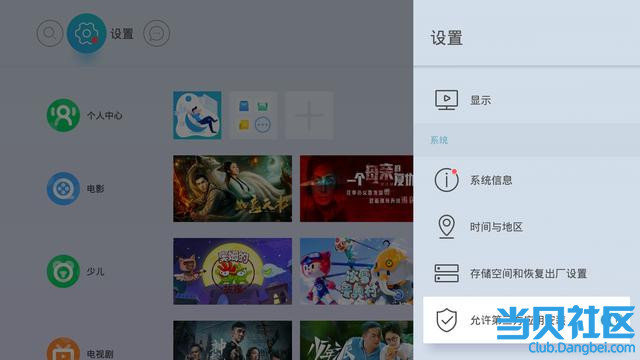Click the shield checkmark icon
The width and height of the screenshot is (640, 360).
[x=446, y=320]
